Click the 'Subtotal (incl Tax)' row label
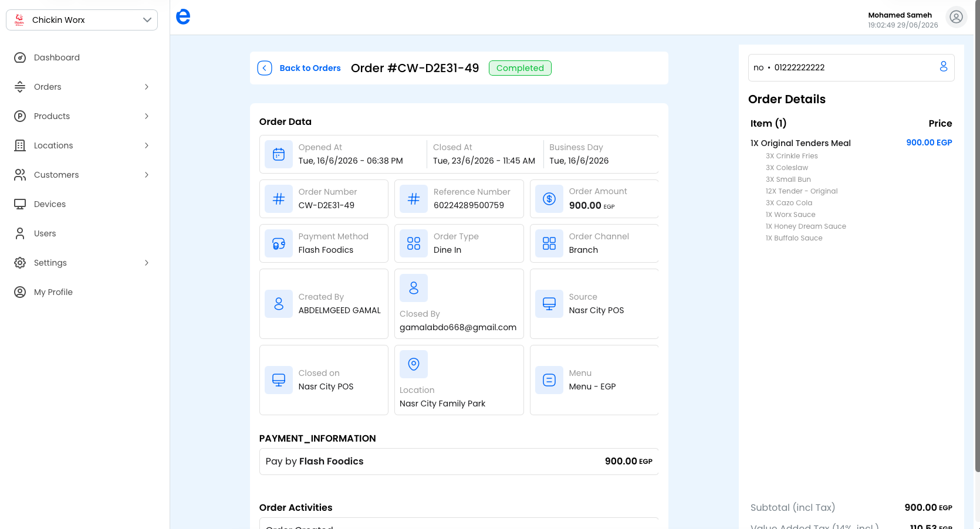980x529 pixels. [x=793, y=507]
